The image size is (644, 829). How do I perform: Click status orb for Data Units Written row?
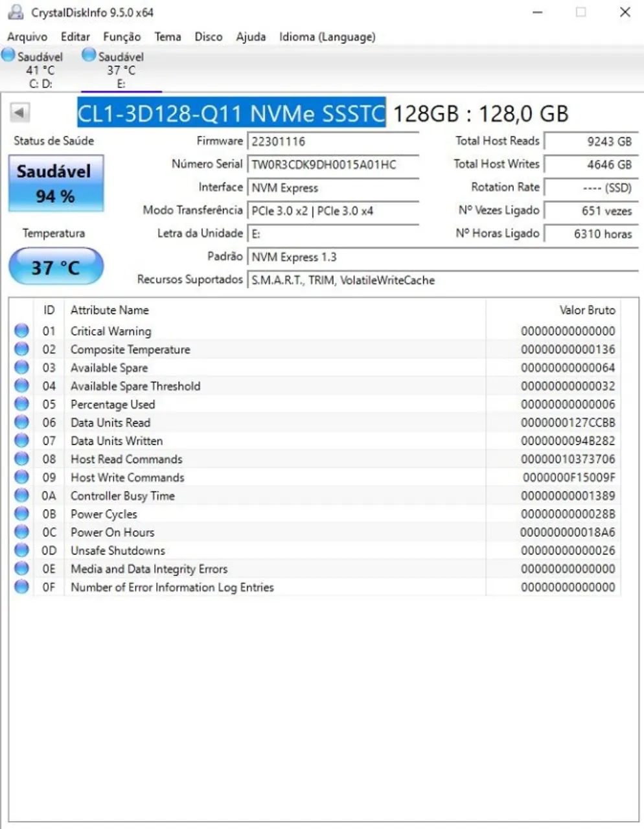click(x=21, y=440)
